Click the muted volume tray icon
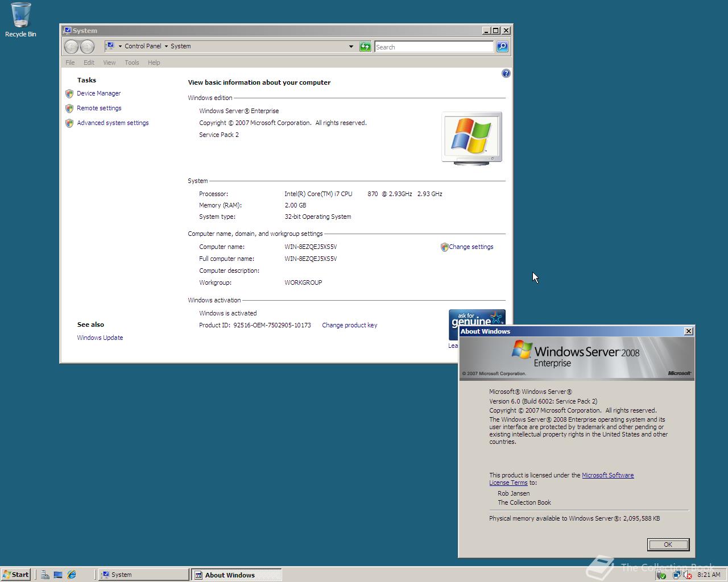 [x=687, y=575]
